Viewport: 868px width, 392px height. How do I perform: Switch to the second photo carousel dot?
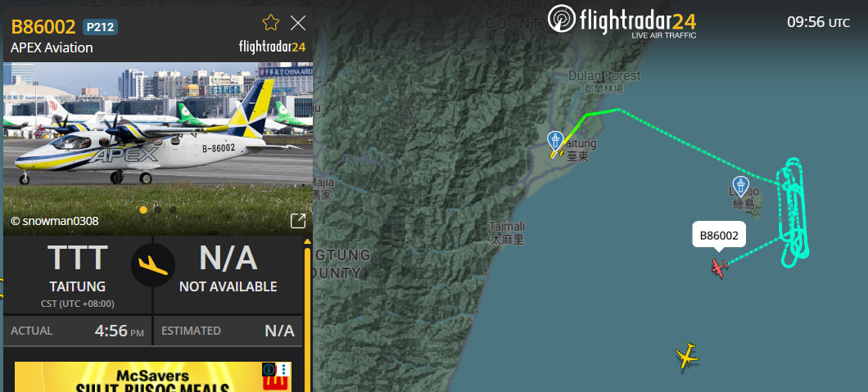coord(158,210)
